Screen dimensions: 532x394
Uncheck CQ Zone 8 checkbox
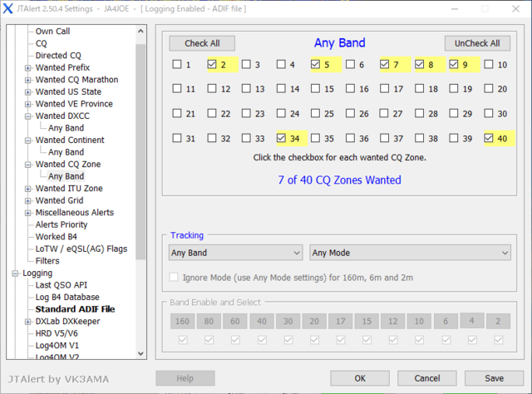[x=419, y=64]
